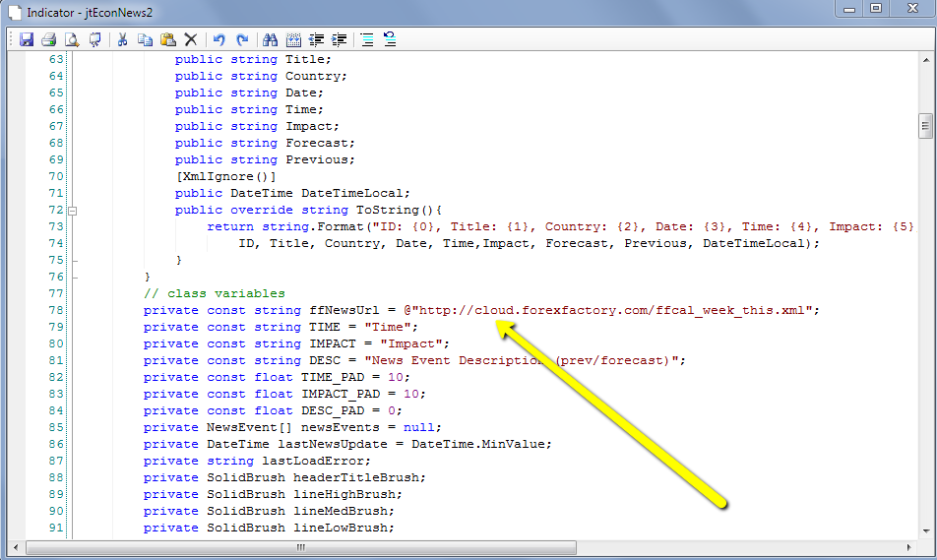Decrease indent of selected lines

[316, 39]
